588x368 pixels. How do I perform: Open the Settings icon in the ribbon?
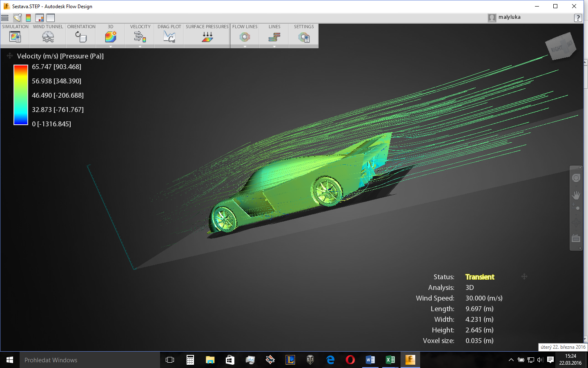click(x=304, y=37)
